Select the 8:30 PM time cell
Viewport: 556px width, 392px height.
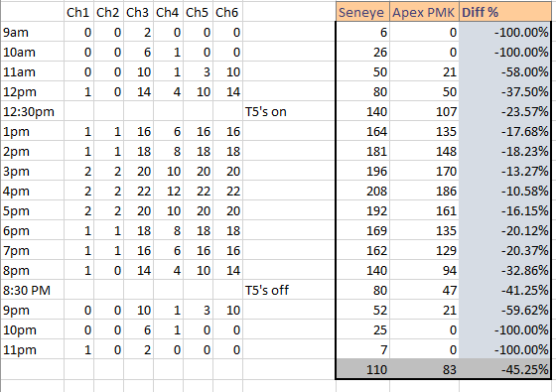coord(32,290)
